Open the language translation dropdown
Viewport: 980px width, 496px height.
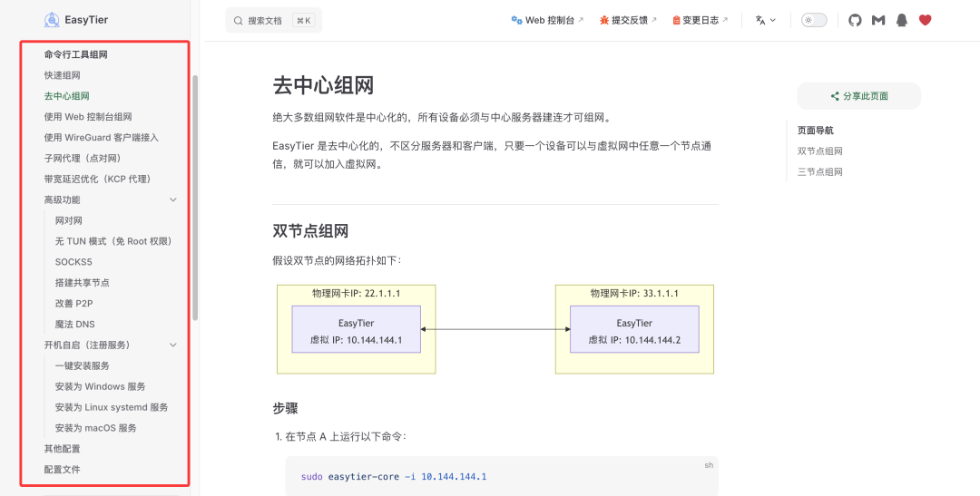tap(765, 20)
